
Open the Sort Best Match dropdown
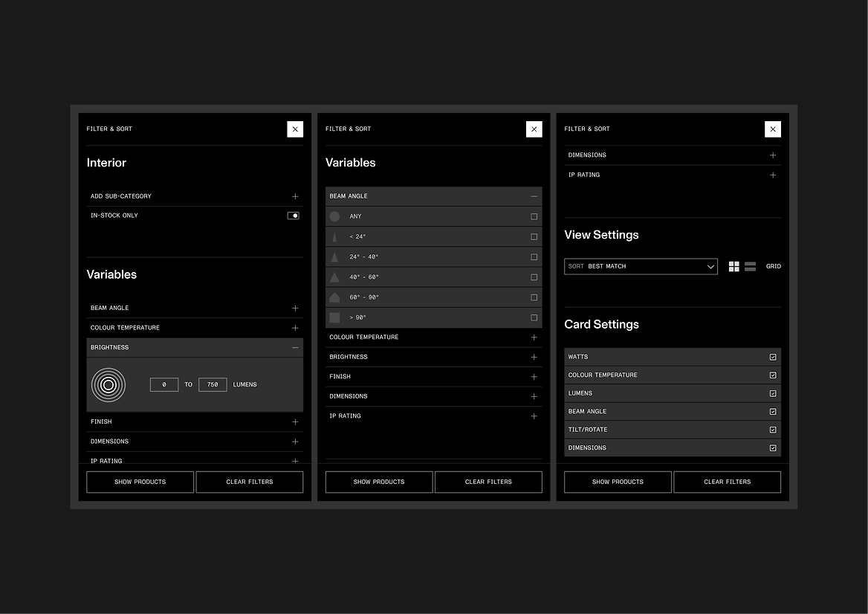(641, 266)
